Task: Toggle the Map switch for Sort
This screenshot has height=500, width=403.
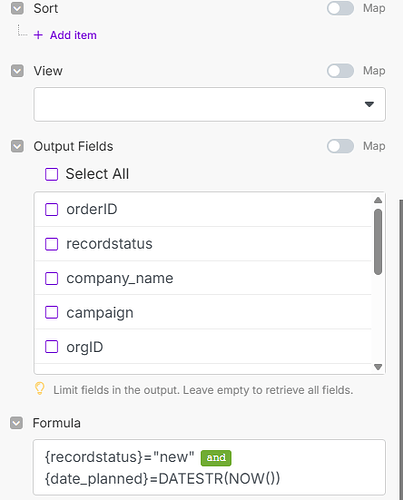Action: pyautogui.click(x=340, y=8)
